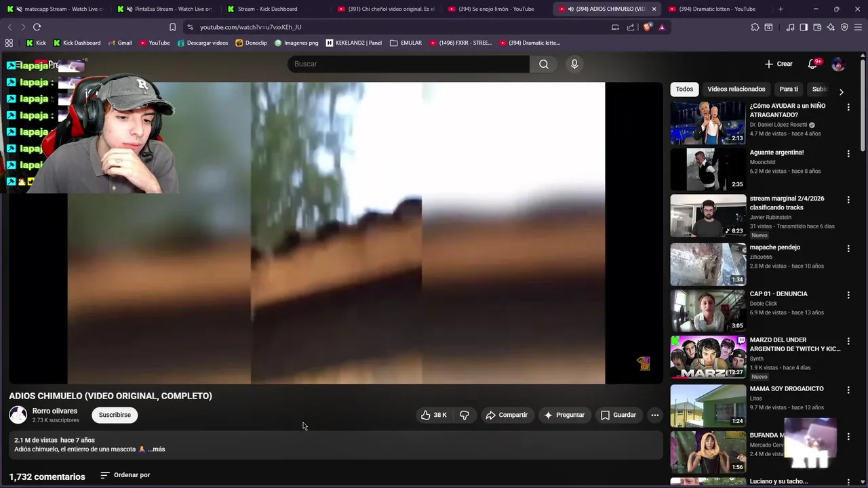Select the Videos relacionados chip
Viewport: 868px width, 488px height.
736,89
